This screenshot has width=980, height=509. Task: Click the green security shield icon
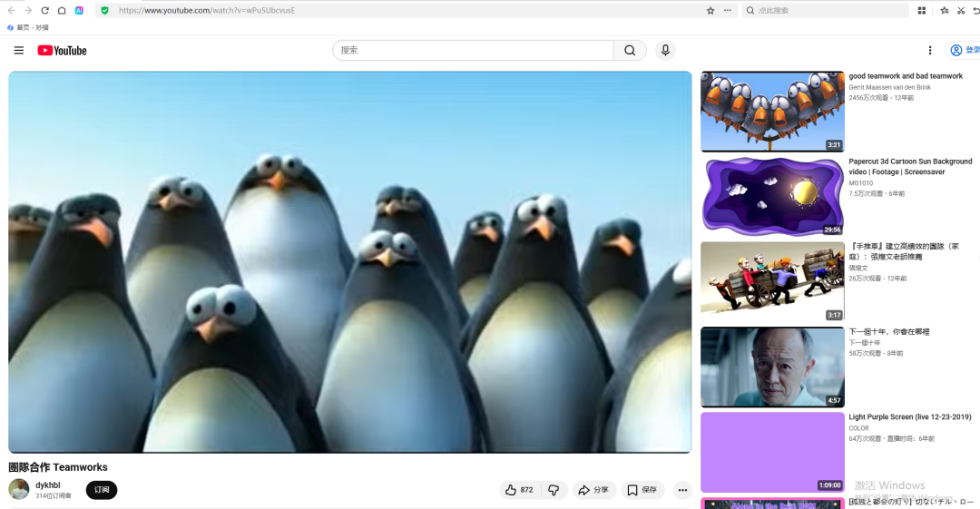coord(104,11)
